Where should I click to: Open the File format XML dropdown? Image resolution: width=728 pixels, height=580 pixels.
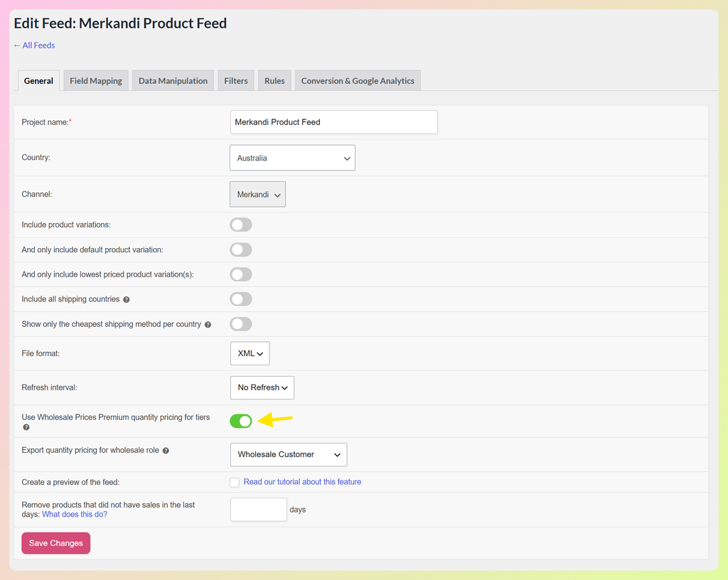click(x=250, y=353)
